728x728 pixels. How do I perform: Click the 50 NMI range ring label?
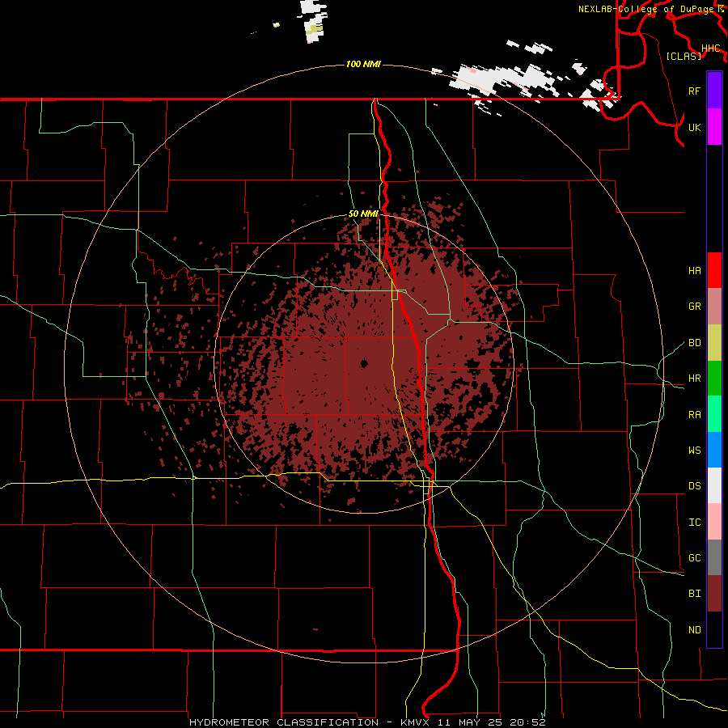(x=363, y=214)
